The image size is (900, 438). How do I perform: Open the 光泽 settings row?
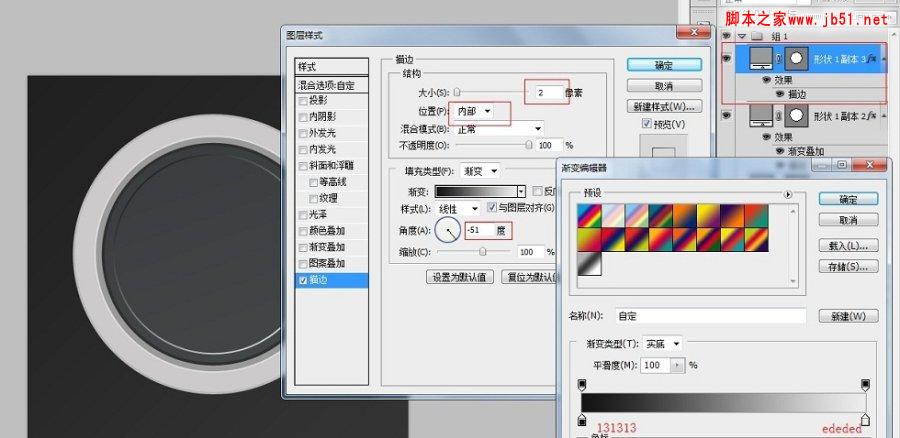[331, 215]
